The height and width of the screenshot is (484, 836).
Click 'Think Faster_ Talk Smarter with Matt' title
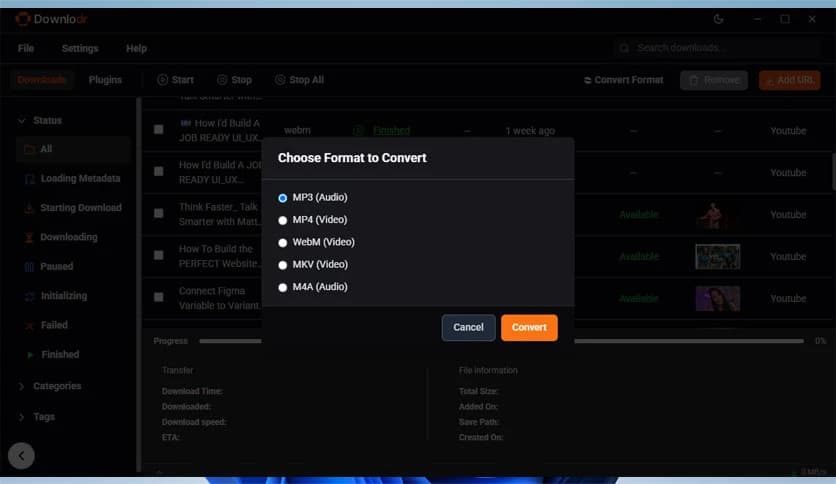click(x=220, y=214)
